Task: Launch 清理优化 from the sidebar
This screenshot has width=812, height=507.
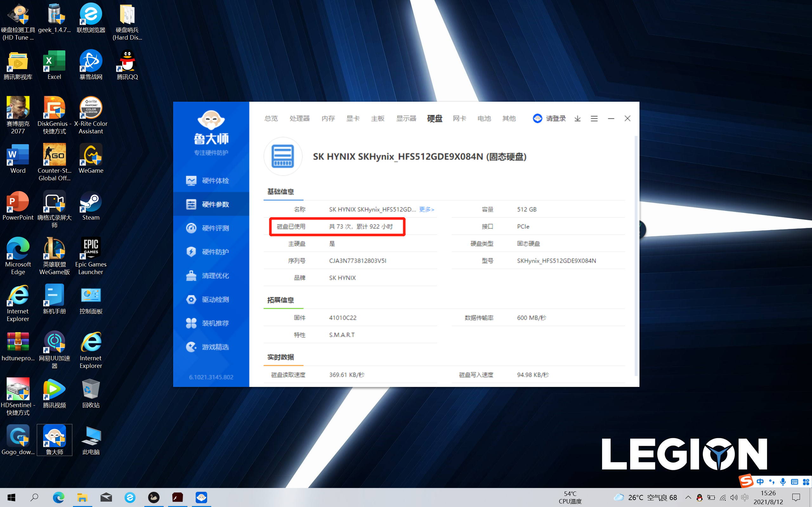Action: click(211, 275)
